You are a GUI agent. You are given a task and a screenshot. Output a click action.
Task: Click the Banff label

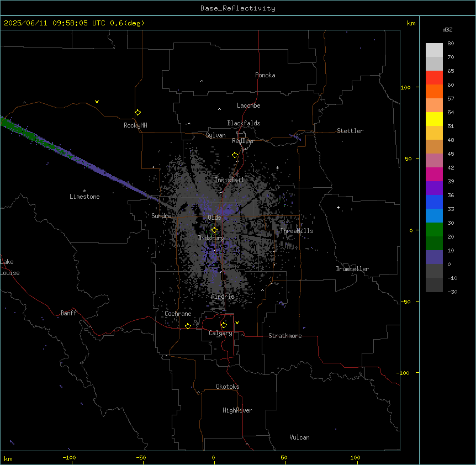pyautogui.click(x=68, y=313)
